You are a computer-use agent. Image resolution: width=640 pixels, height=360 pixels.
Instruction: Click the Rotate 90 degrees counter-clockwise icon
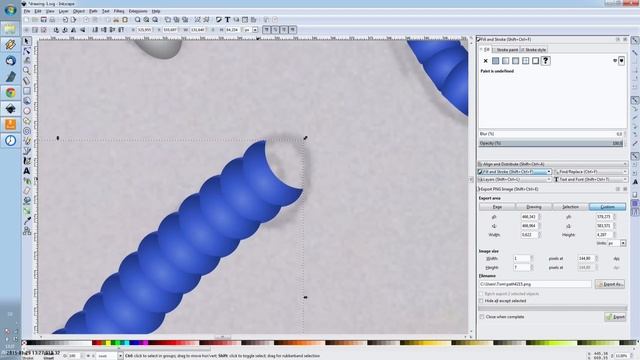coord(56,30)
